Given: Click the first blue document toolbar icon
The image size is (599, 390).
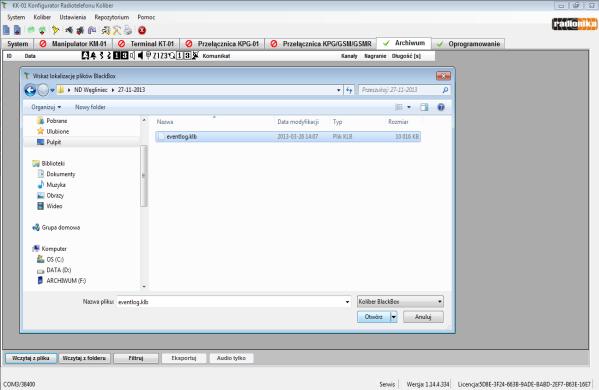Looking at the screenshot, I should tap(6, 30).
